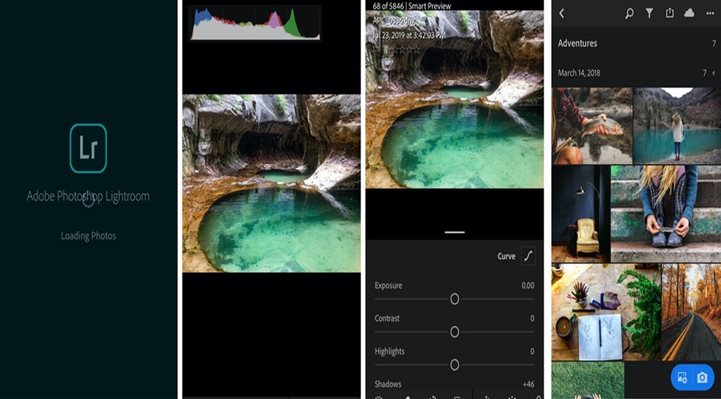
Task: Tap the Adventures album title
Action: point(578,43)
